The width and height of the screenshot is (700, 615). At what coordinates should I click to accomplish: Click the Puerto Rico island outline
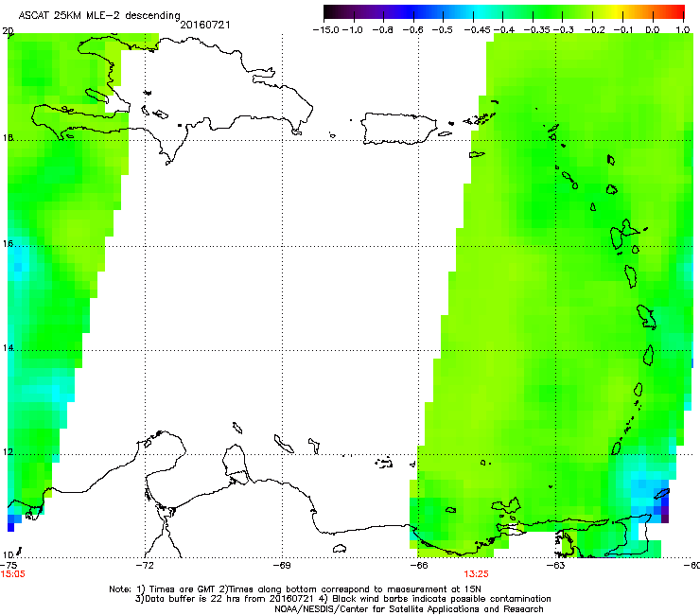click(x=398, y=129)
